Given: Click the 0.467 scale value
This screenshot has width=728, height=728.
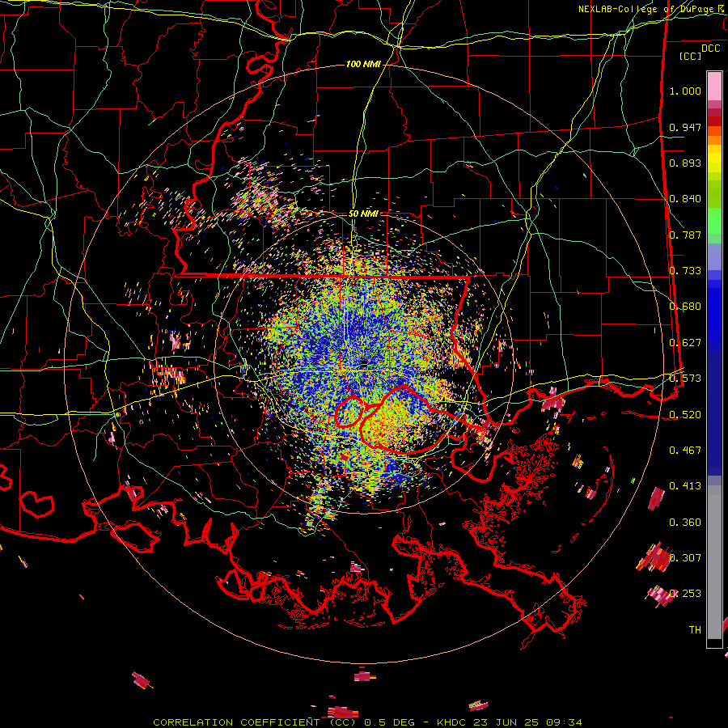Looking at the screenshot, I should 685,451.
